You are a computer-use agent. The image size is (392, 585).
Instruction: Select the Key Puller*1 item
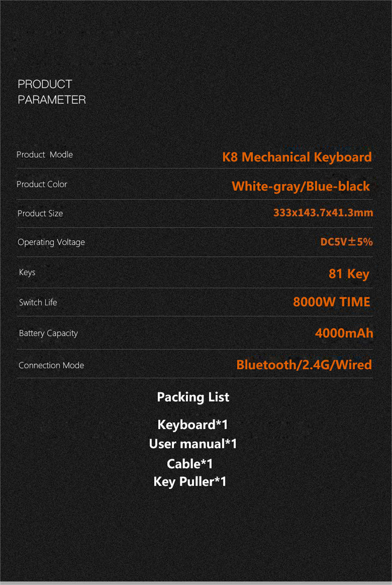pos(190,482)
